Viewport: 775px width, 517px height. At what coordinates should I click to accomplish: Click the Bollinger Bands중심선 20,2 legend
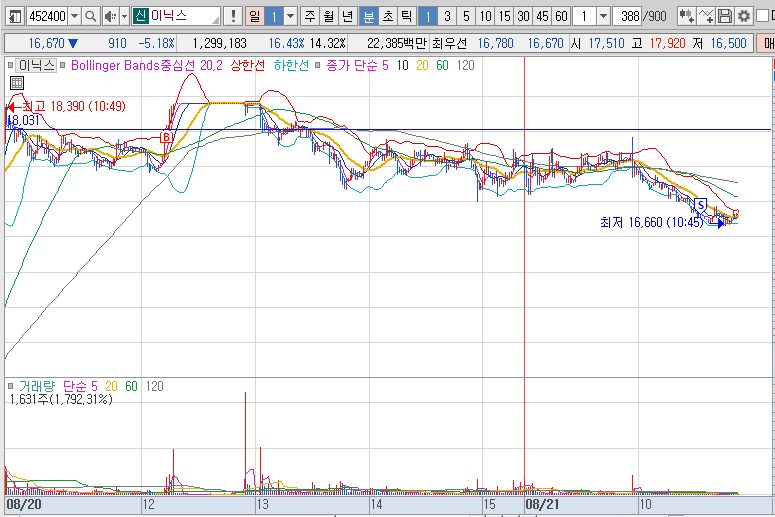click(147, 65)
